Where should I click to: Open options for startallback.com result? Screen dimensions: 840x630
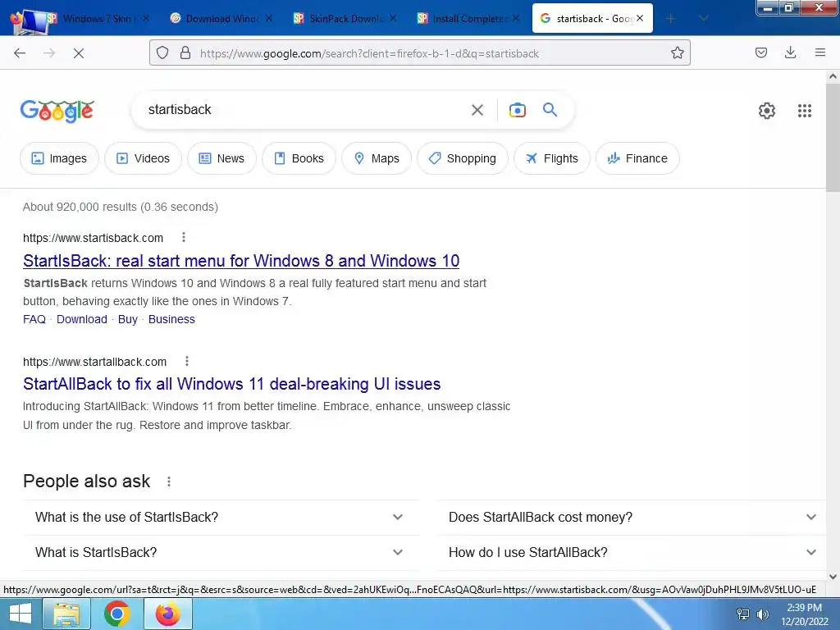(x=187, y=361)
